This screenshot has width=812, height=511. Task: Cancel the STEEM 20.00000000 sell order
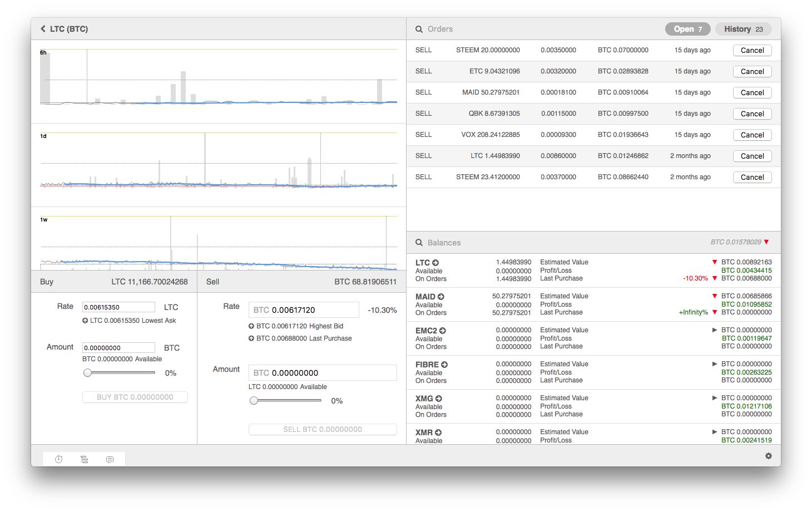[x=752, y=50]
